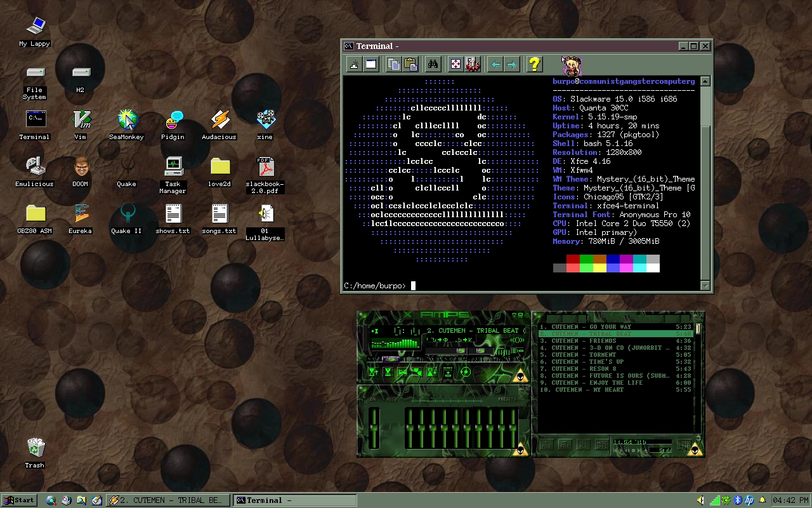The height and width of the screenshot is (508, 812).
Task: Select the SeaMonkey desktop icon
Action: click(126, 124)
